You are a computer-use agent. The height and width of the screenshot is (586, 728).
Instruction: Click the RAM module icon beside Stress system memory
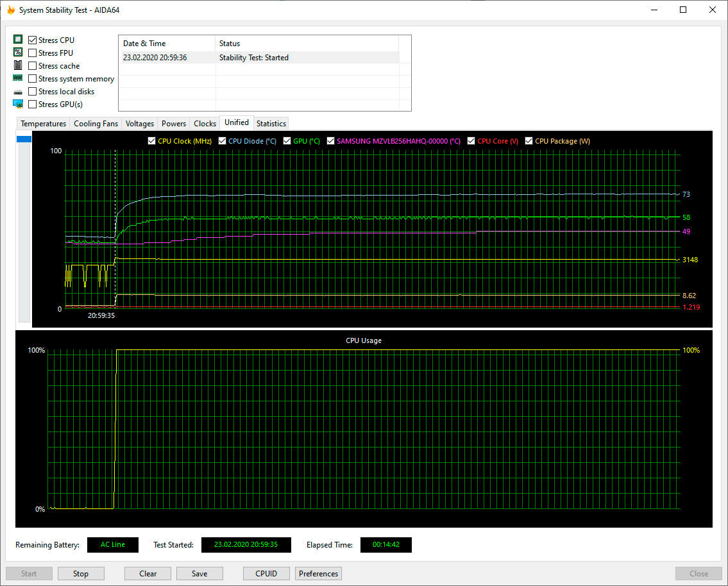point(18,78)
